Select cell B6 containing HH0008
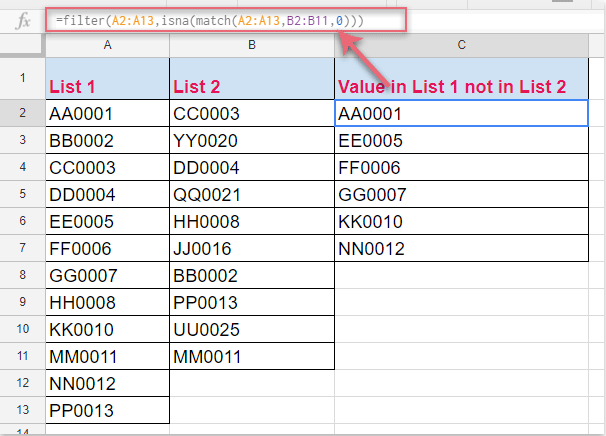 pyautogui.click(x=252, y=221)
